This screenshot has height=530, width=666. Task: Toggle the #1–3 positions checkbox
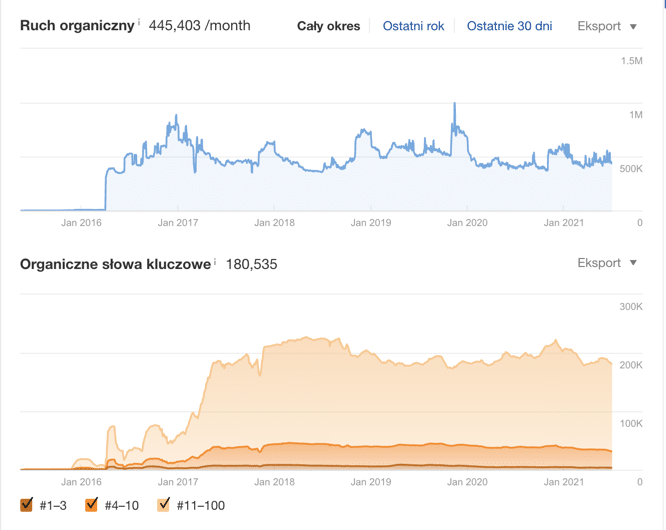pyautogui.click(x=28, y=505)
